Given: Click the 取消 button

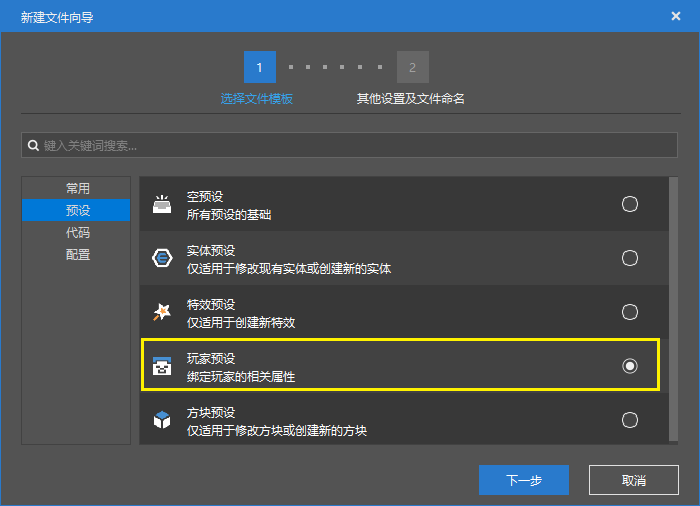Looking at the screenshot, I should (634, 480).
